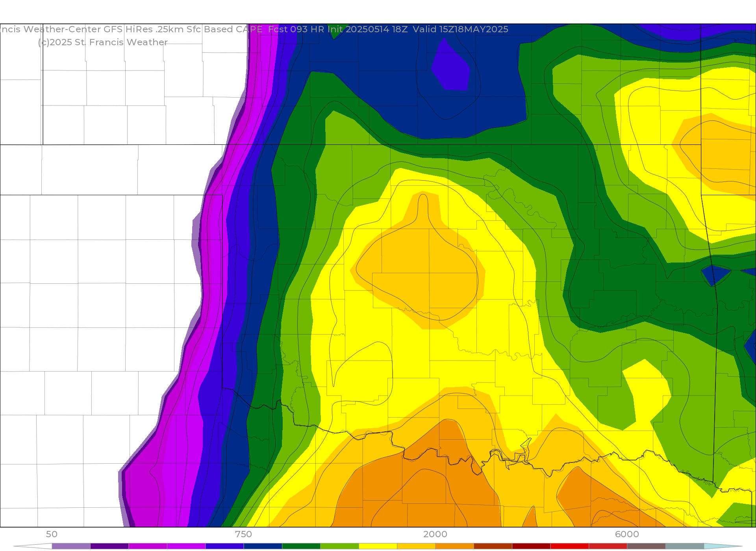Viewport: 756px width, 551px height.
Task: Click the dark purple legend swatch
Action: point(109,546)
